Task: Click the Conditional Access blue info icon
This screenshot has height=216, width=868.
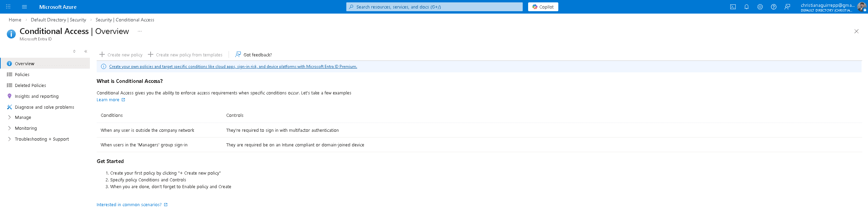Action: point(11,34)
